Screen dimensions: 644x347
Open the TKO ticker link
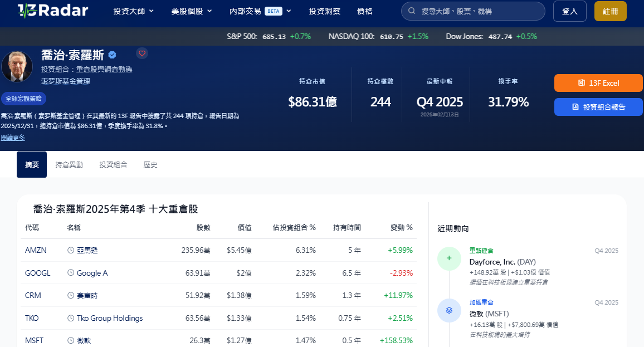tap(32, 318)
